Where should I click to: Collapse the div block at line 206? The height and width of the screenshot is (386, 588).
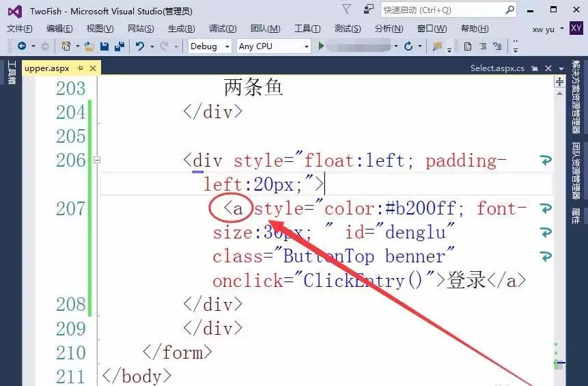(97, 160)
